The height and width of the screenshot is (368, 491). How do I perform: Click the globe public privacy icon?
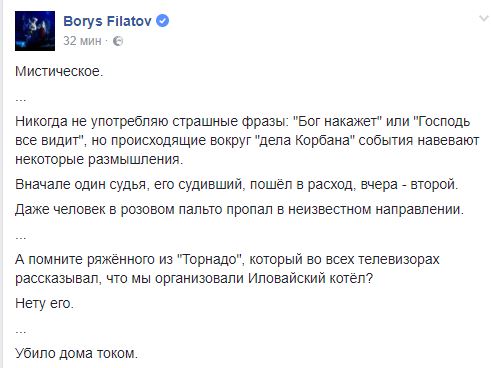click(x=118, y=41)
